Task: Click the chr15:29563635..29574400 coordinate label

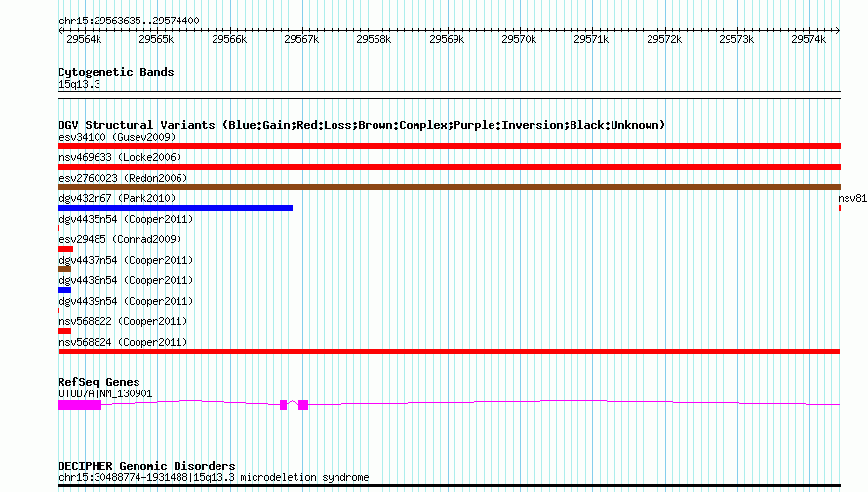Action: pyautogui.click(x=129, y=21)
